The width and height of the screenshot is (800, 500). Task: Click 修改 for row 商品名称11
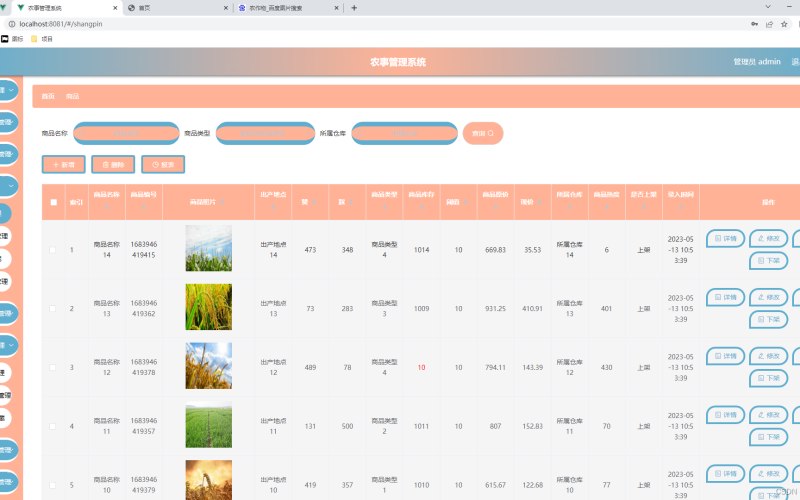tap(768, 415)
